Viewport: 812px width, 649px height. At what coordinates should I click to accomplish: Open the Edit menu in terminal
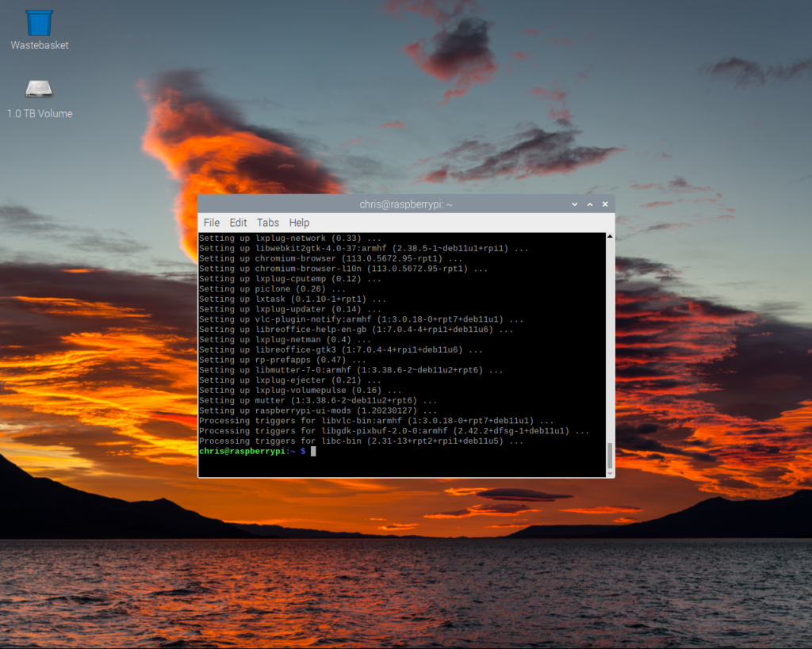[238, 223]
